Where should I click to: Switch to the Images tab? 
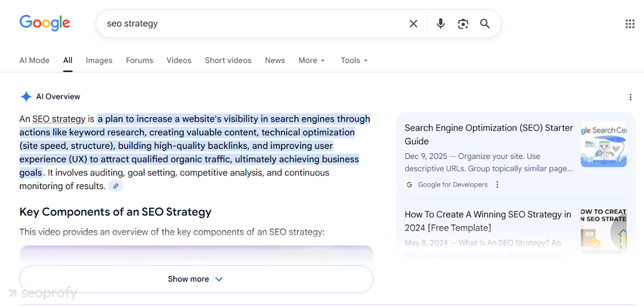pos(99,60)
